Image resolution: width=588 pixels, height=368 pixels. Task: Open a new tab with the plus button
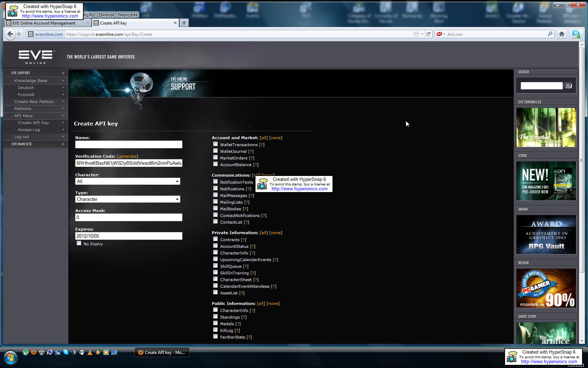coord(184,23)
